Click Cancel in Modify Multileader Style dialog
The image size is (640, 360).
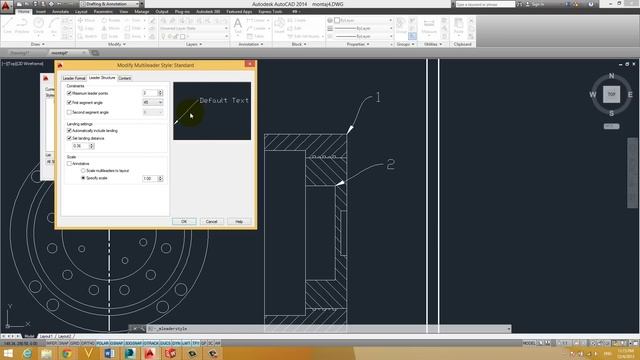tap(211, 222)
